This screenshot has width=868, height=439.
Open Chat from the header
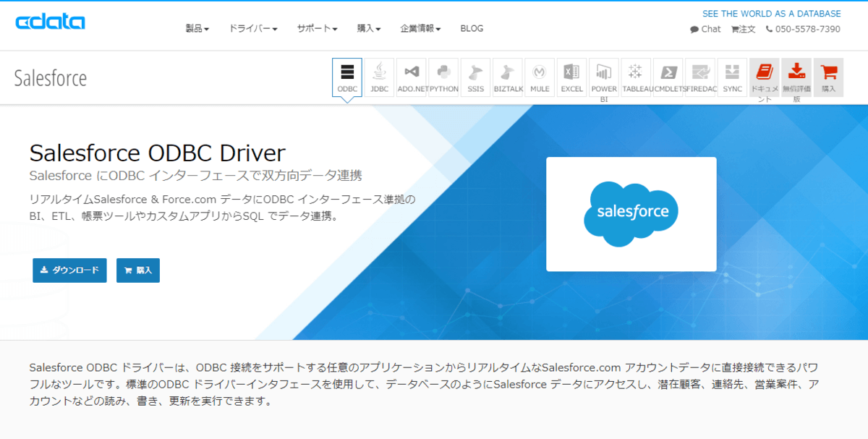pyautogui.click(x=705, y=29)
